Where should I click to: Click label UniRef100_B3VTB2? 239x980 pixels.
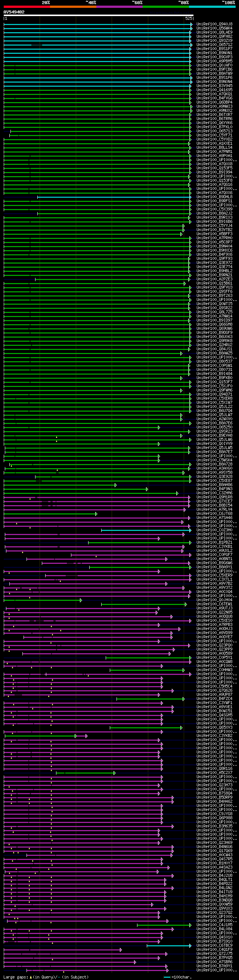214,230
